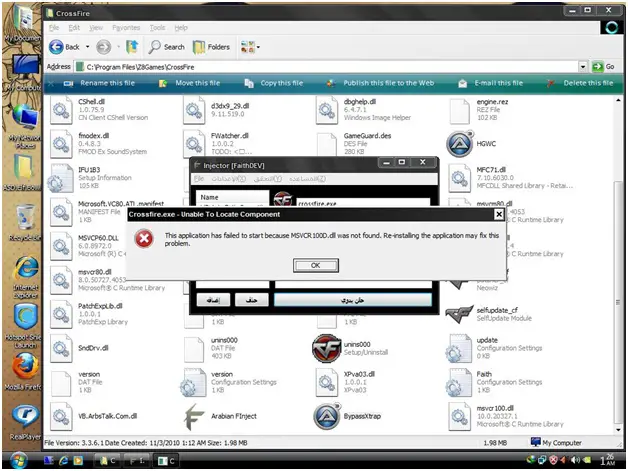The image size is (628, 471).
Task: Click the address path field
Action: [327, 67]
